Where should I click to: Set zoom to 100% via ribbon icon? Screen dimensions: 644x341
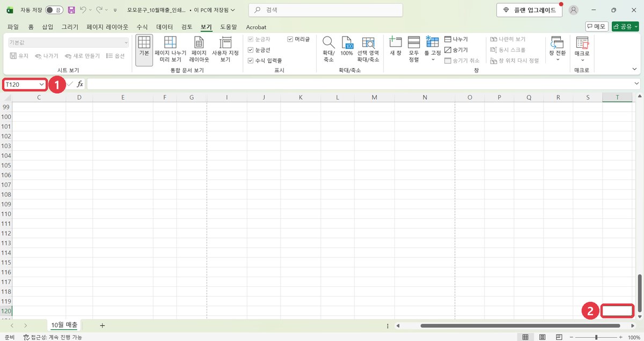tap(347, 47)
